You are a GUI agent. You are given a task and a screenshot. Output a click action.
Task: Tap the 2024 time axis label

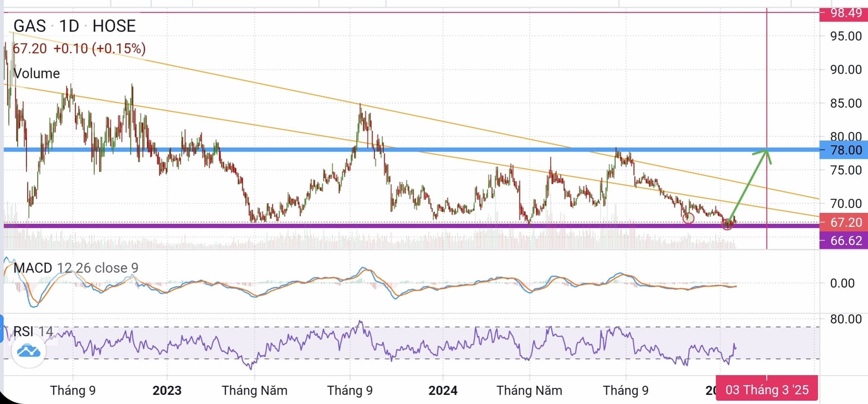click(443, 390)
